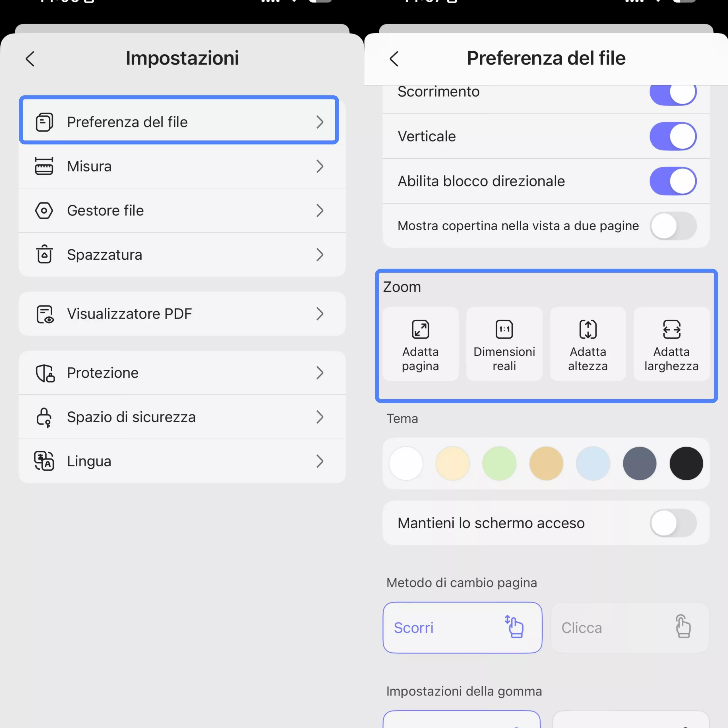Screen dimensions: 728x728
Task: Expand Visualizzatore PDF chevron arrow
Action: (320, 313)
